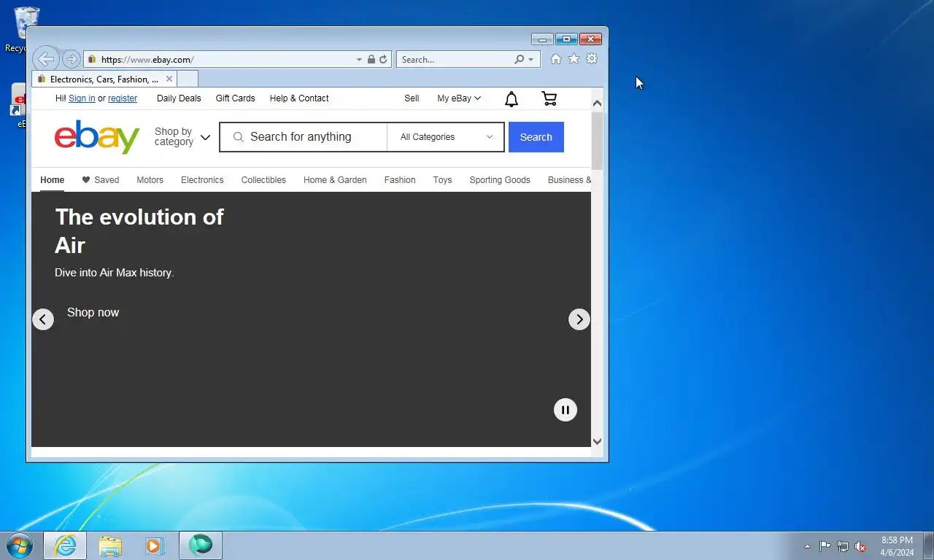Go back with the browser back arrow
Viewport: 934px width, 560px height.
[x=45, y=59]
